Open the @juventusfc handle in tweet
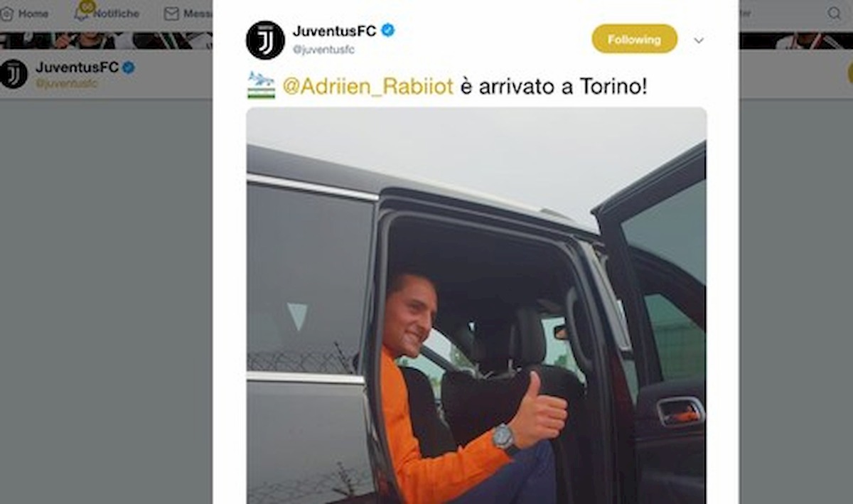Screen dimensions: 853x504 point(323,50)
